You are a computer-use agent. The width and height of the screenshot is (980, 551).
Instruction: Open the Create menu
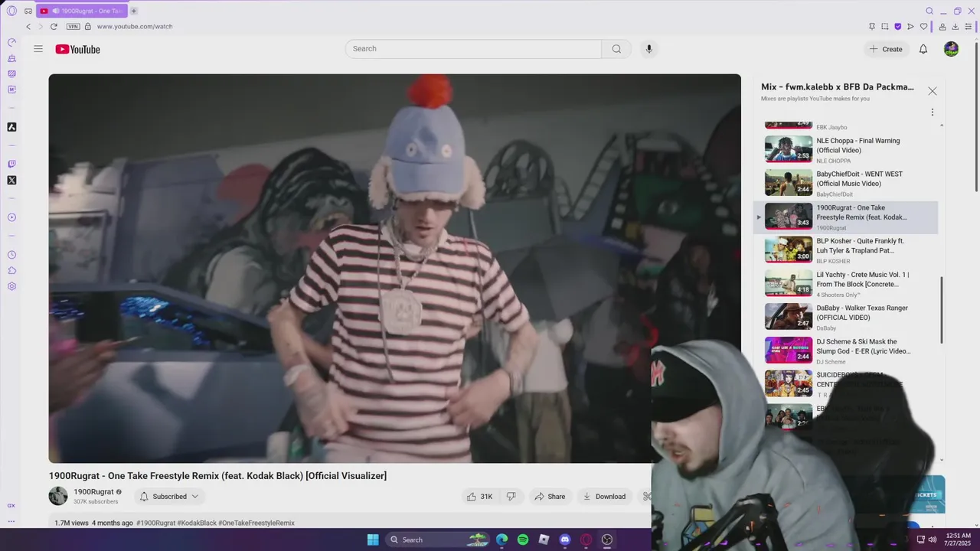point(886,49)
